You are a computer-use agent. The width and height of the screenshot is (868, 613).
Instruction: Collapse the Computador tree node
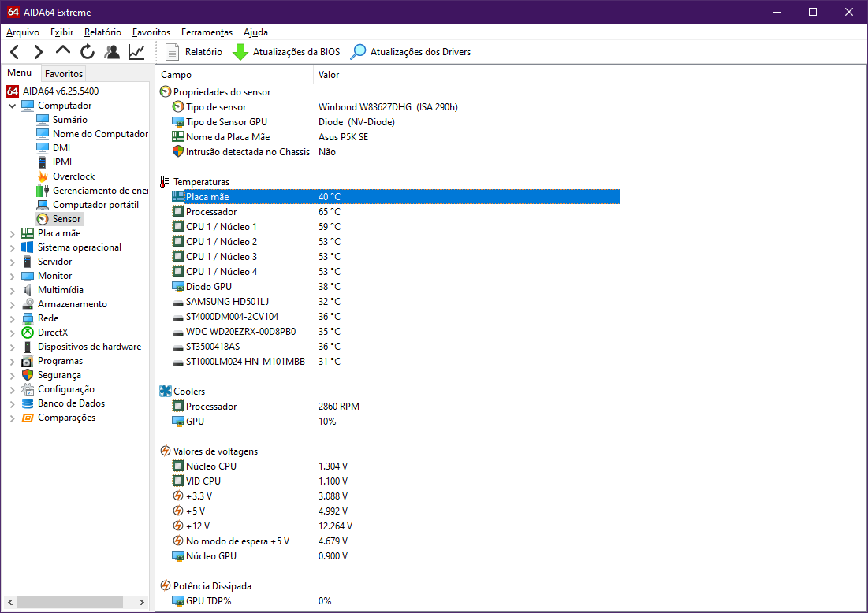pos(12,106)
